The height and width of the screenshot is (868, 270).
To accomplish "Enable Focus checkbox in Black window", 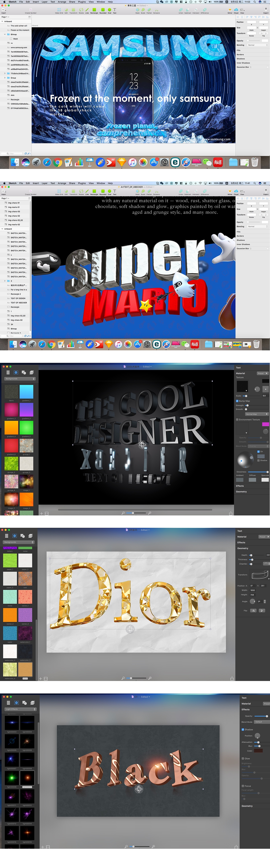I will [243, 786].
